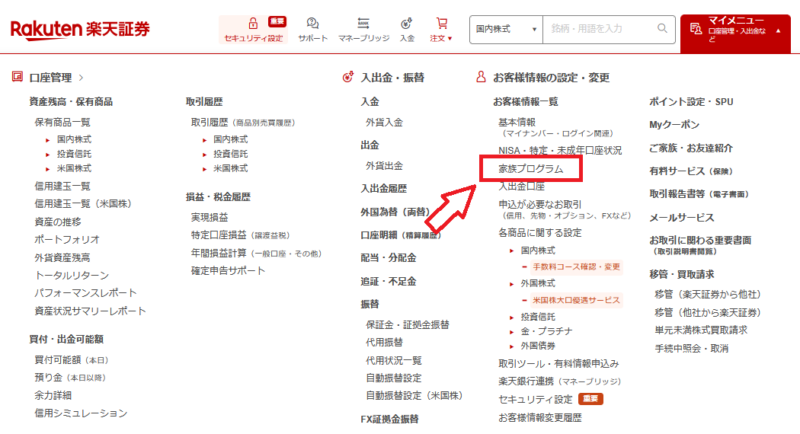The width and height of the screenshot is (800, 434).
Task: Open 米国株式 under 保有商品一覧
Action: coord(74,168)
